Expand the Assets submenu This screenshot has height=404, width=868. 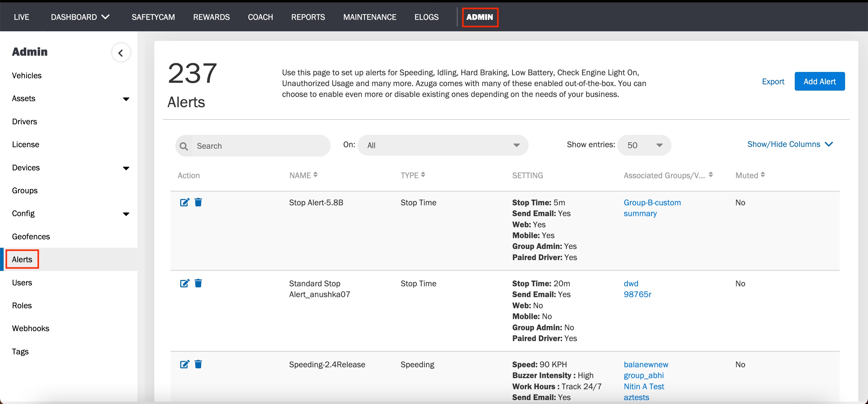coord(126,99)
